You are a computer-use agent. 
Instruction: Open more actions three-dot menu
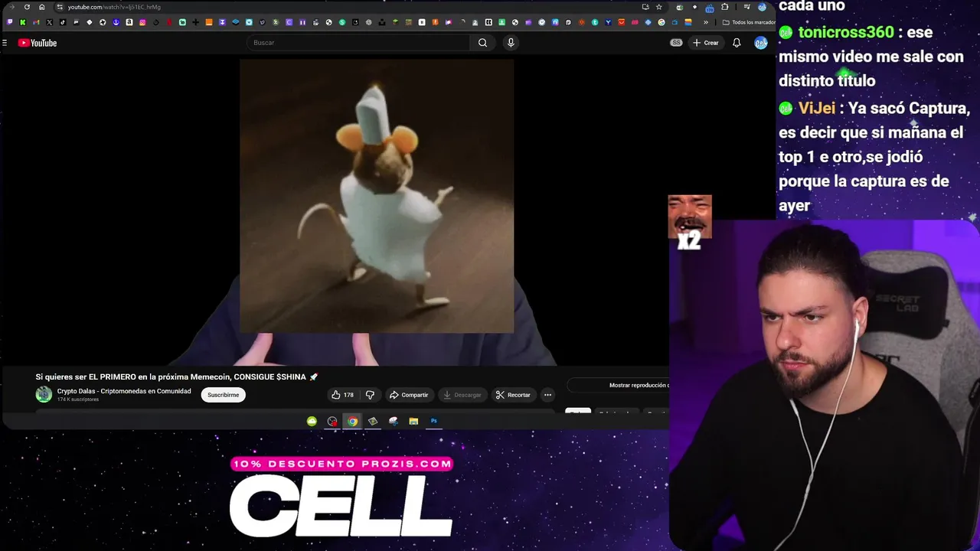(x=547, y=395)
